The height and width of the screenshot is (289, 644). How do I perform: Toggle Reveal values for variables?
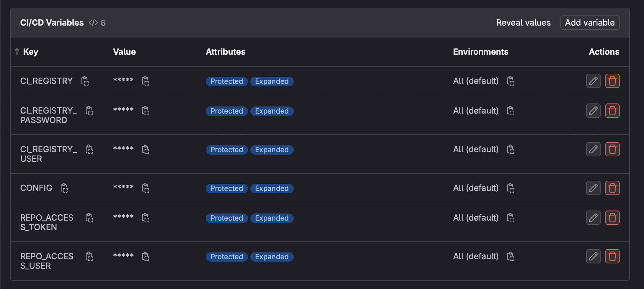(523, 23)
